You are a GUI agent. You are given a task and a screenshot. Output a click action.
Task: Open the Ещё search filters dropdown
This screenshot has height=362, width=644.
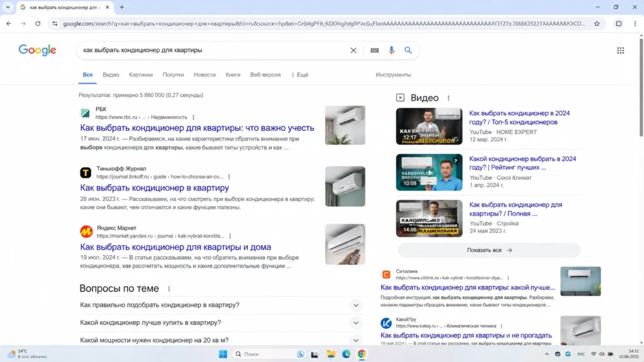click(299, 75)
